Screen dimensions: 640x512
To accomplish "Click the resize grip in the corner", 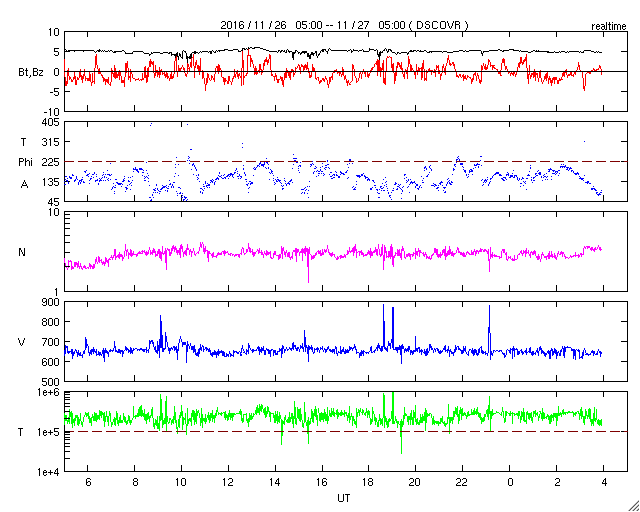I will (x=633, y=505).
